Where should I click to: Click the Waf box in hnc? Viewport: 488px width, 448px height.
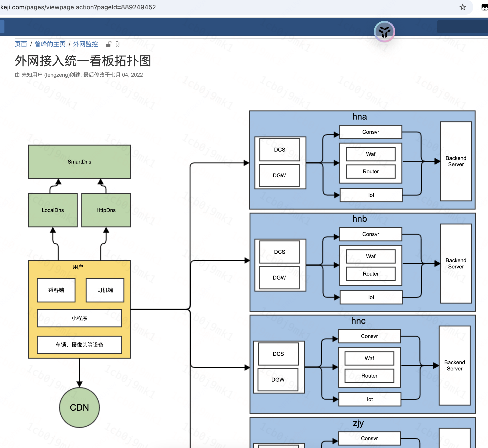[x=369, y=358]
